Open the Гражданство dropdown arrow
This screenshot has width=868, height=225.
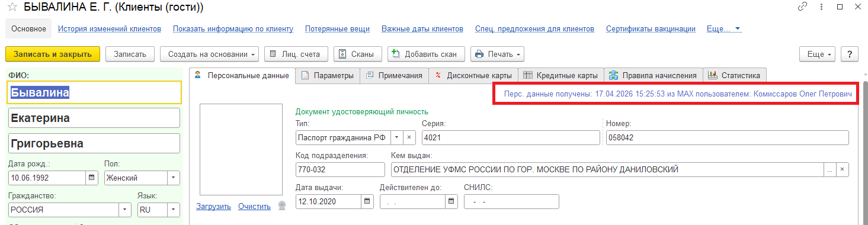pos(125,210)
